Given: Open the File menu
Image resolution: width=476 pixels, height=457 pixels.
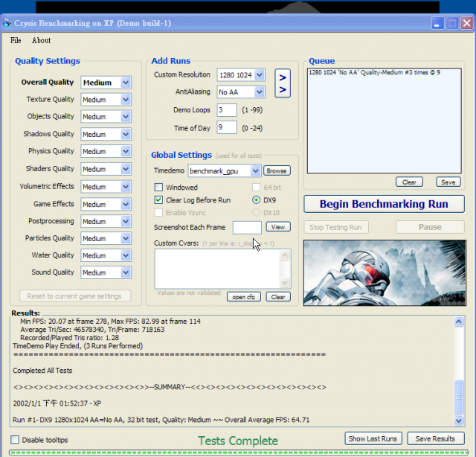Looking at the screenshot, I should coord(16,40).
